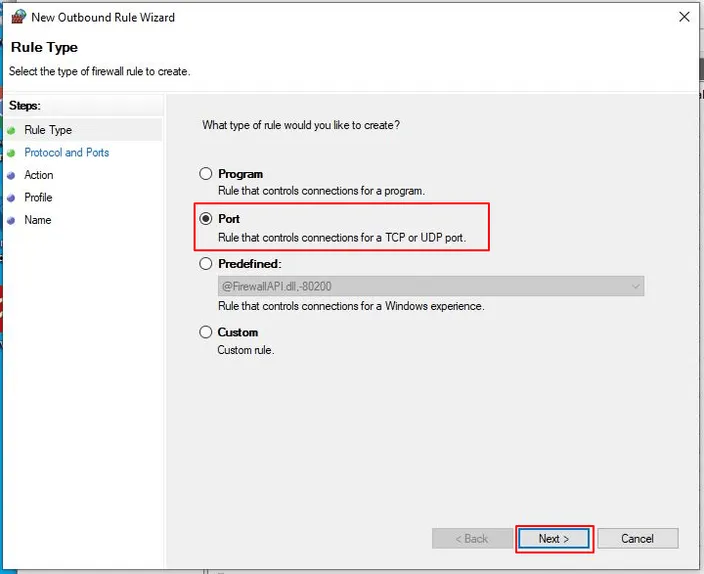Click the 'Custom rule.' description text
The height and width of the screenshot is (574, 704).
coord(246,350)
